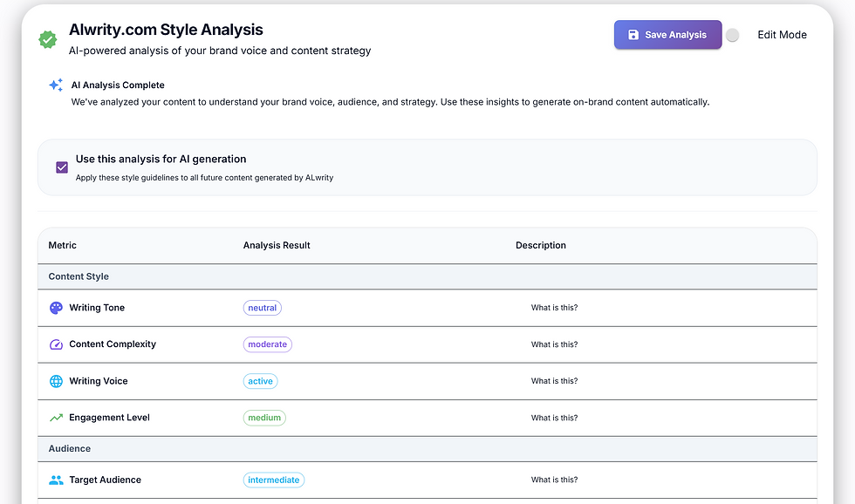Image resolution: width=855 pixels, height=504 pixels.
Task: Click the Writing Voice globe icon
Action: click(56, 381)
